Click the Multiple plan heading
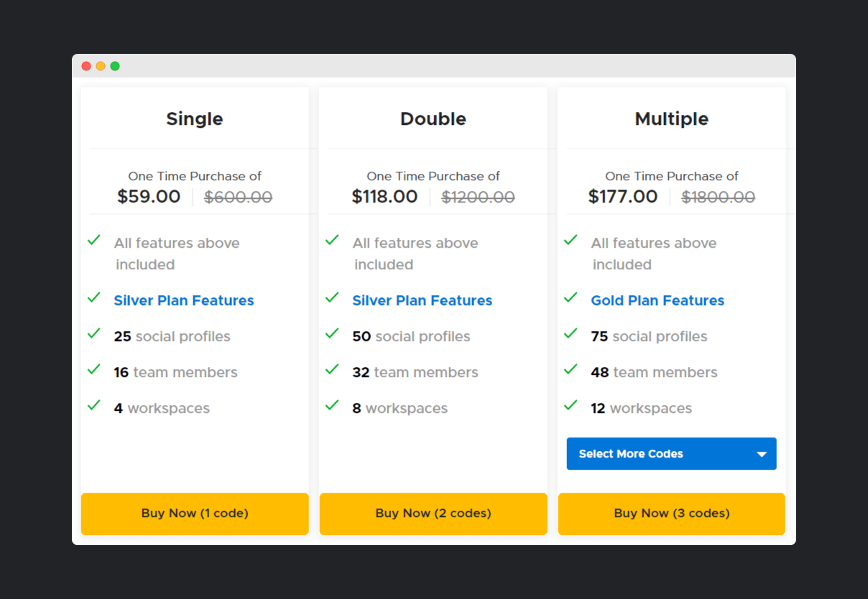868x599 pixels. coord(672,119)
